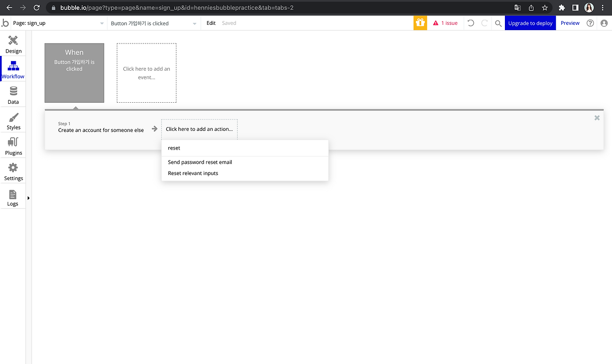612x364 pixels.
Task: Open the Data tab
Action: pos(13,95)
